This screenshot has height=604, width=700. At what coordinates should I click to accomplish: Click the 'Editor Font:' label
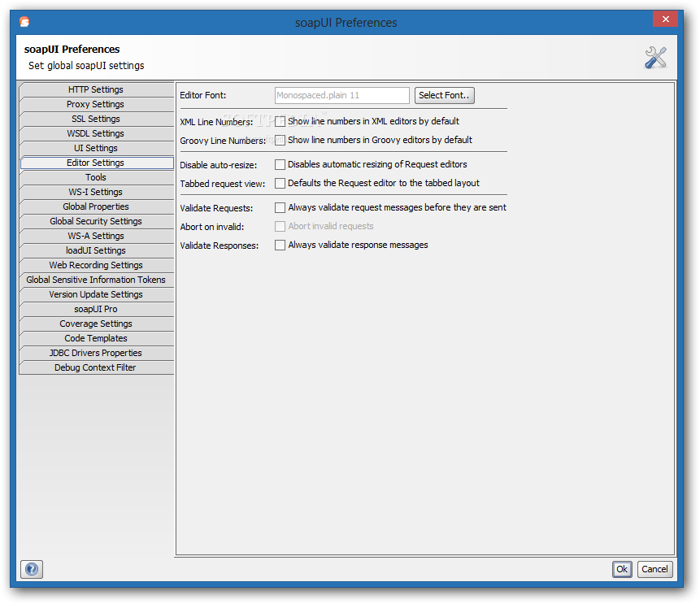[x=203, y=96]
